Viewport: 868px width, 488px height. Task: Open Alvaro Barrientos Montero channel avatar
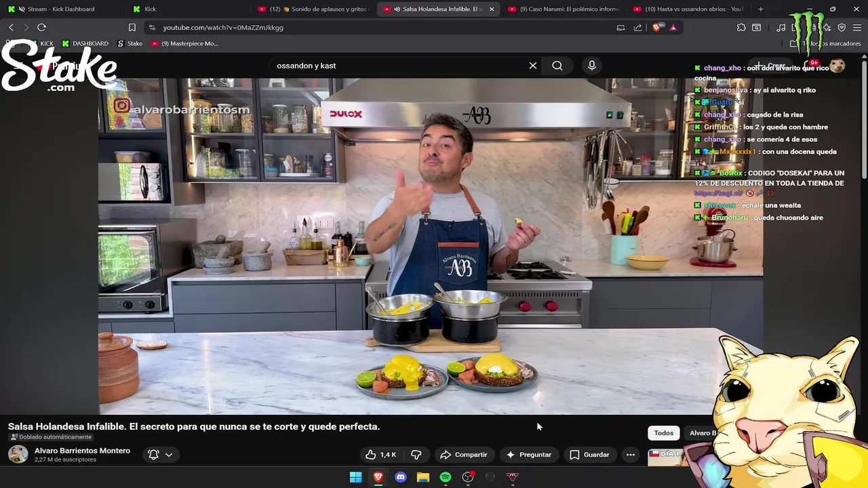point(18,454)
